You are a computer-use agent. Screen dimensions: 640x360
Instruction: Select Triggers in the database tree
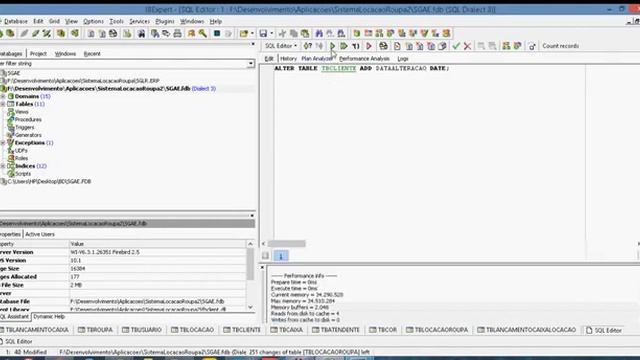pos(24,127)
